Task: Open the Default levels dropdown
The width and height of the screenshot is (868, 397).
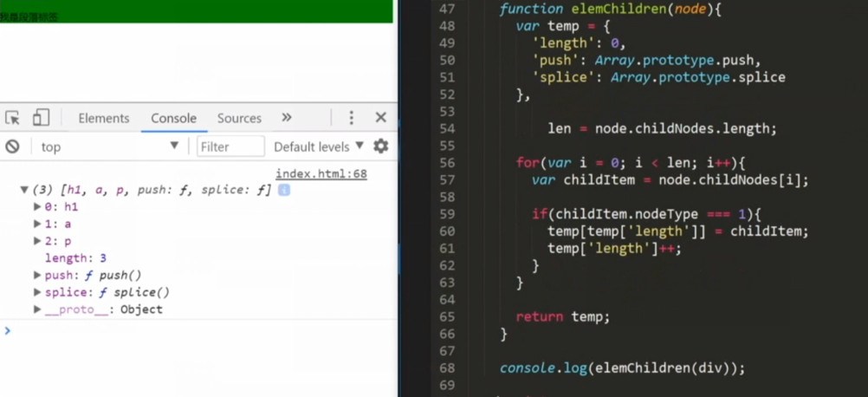Action: coord(319,146)
